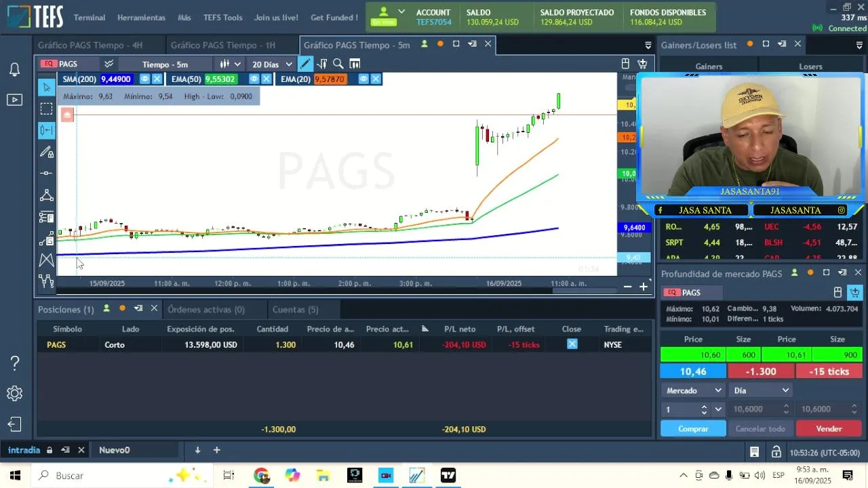Click the Join us live! link

coord(276,18)
